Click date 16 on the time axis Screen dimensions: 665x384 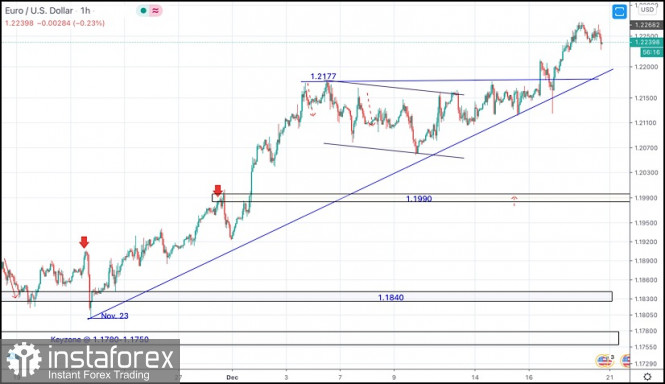click(529, 377)
